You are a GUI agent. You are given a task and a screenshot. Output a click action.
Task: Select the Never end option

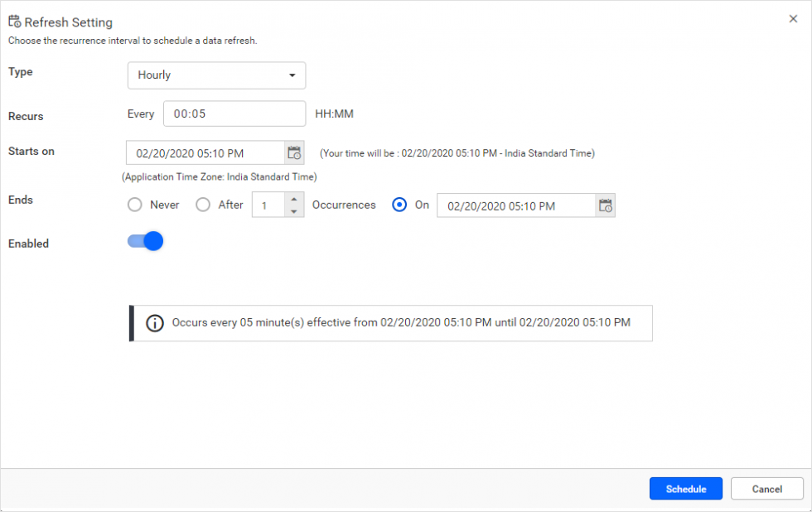coord(133,205)
